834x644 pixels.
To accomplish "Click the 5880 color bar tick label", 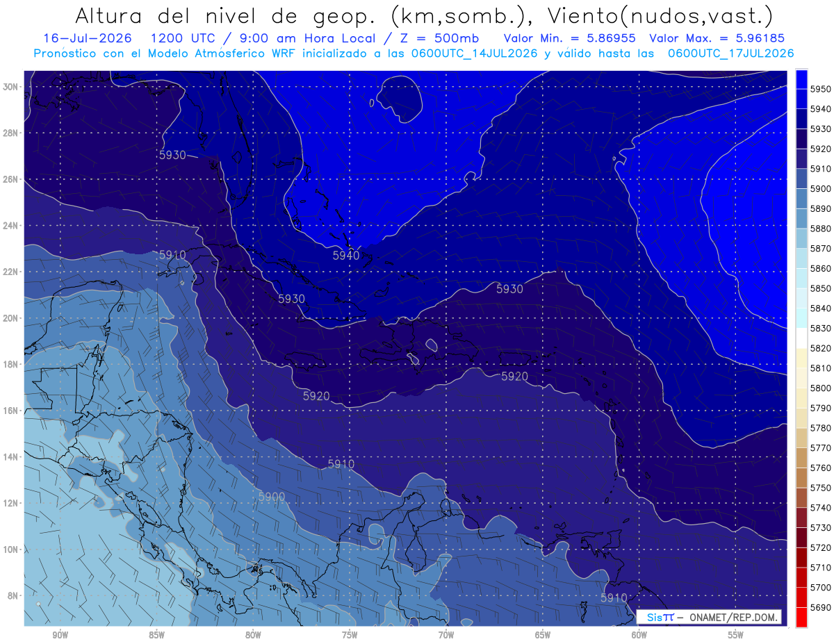I will tap(821, 229).
